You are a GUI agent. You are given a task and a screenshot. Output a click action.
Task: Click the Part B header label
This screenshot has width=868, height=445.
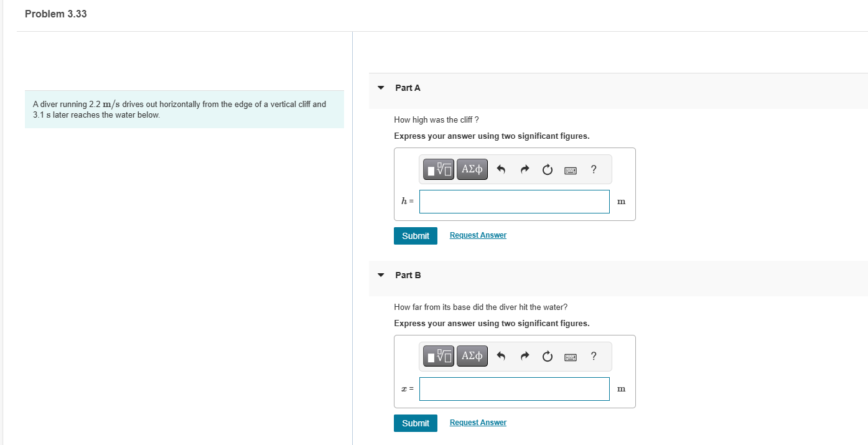click(x=408, y=275)
